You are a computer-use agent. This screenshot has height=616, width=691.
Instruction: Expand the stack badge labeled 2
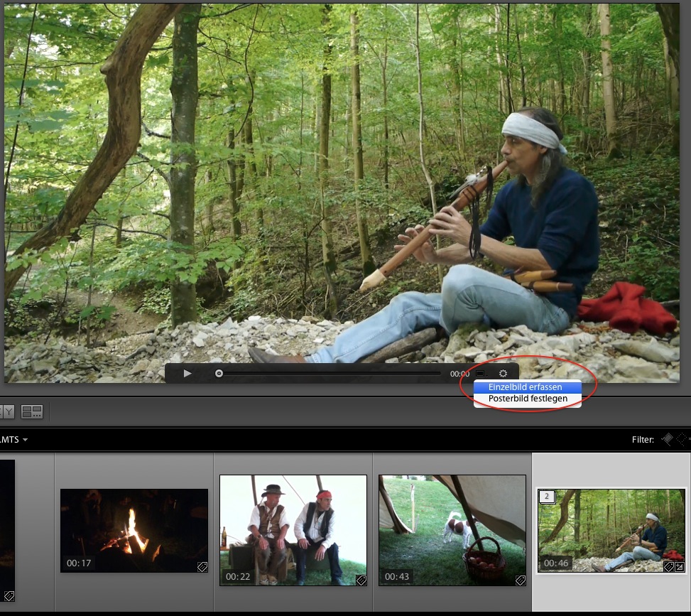tap(547, 497)
